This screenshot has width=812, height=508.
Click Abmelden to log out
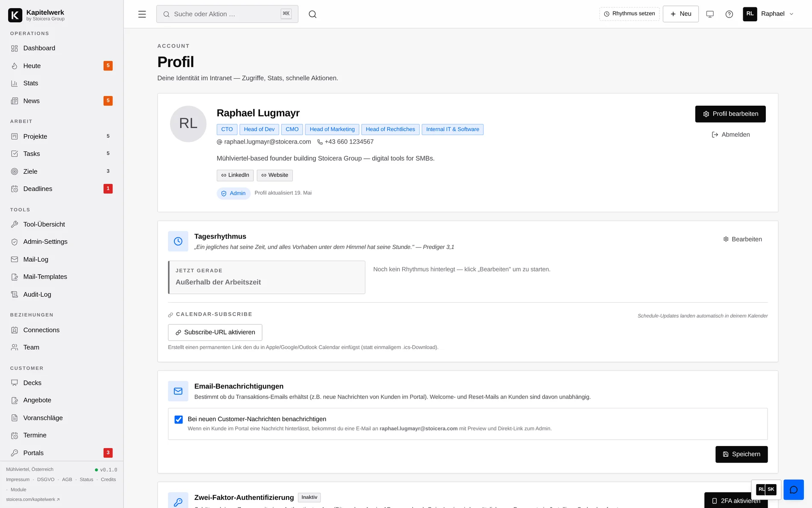tap(731, 135)
